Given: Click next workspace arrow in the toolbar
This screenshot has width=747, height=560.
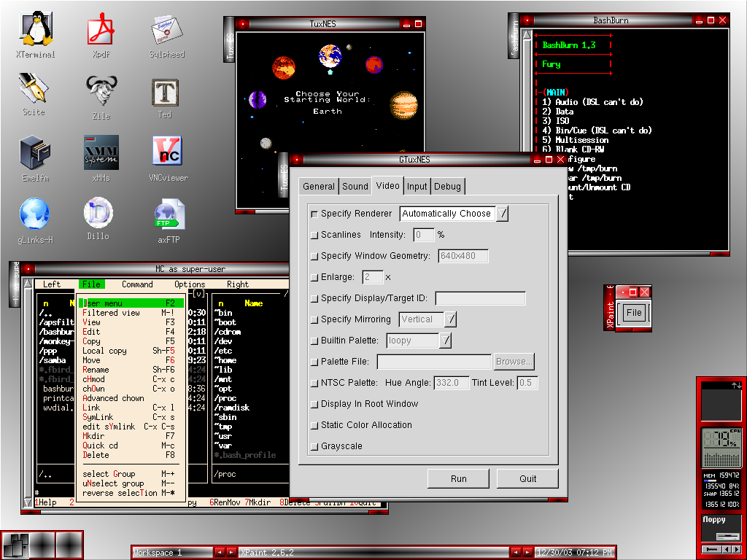Looking at the screenshot, I should 231,553.
